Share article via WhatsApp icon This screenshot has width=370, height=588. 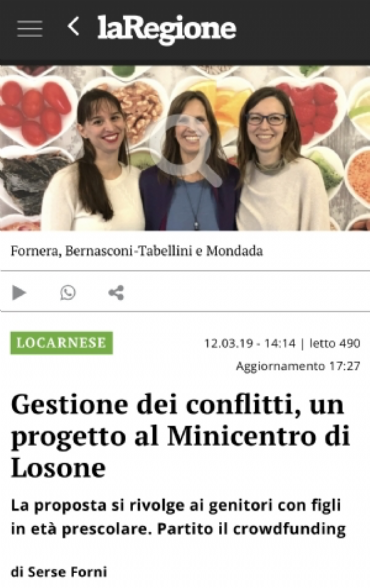tap(68, 293)
